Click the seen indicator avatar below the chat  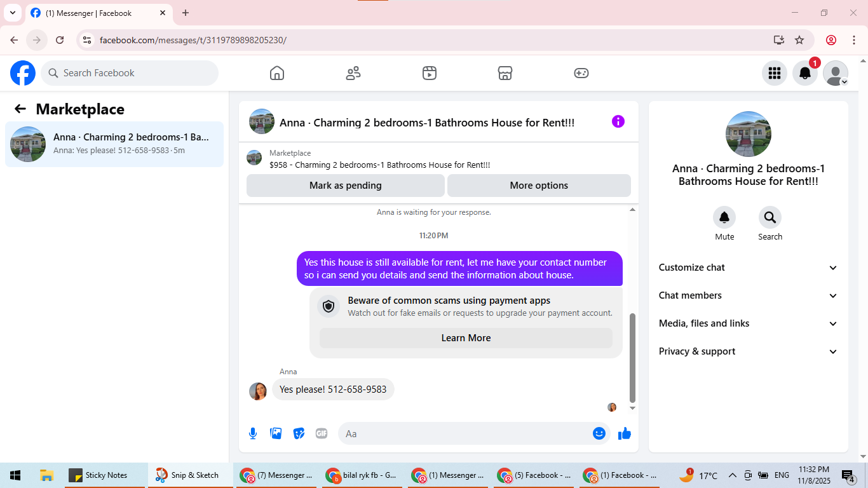(612, 407)
